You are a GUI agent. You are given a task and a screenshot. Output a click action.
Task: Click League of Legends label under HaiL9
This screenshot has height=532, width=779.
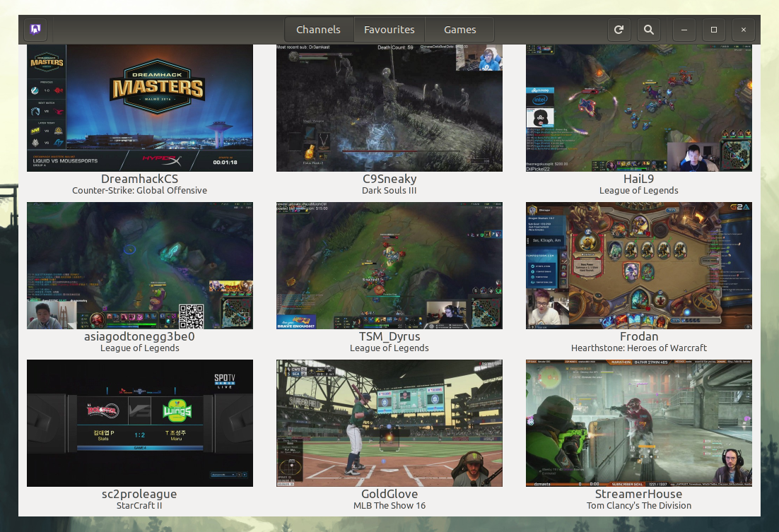(x=639, y=191)
